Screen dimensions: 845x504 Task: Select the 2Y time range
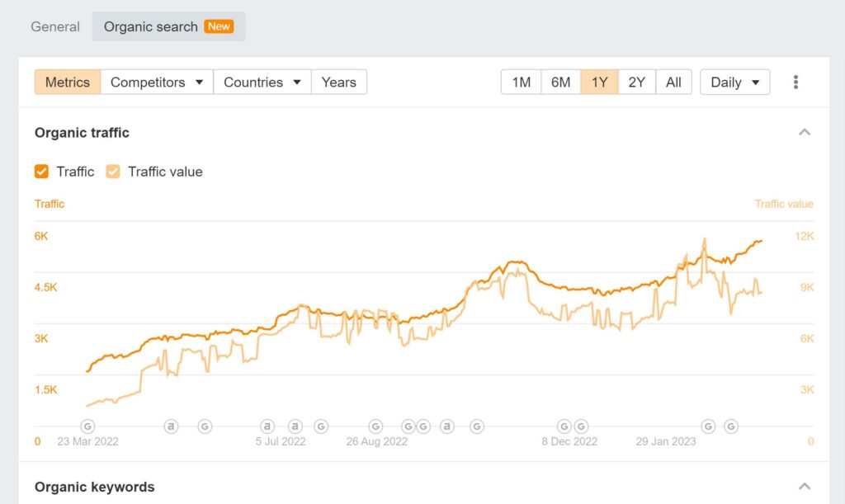click(636, 82)
